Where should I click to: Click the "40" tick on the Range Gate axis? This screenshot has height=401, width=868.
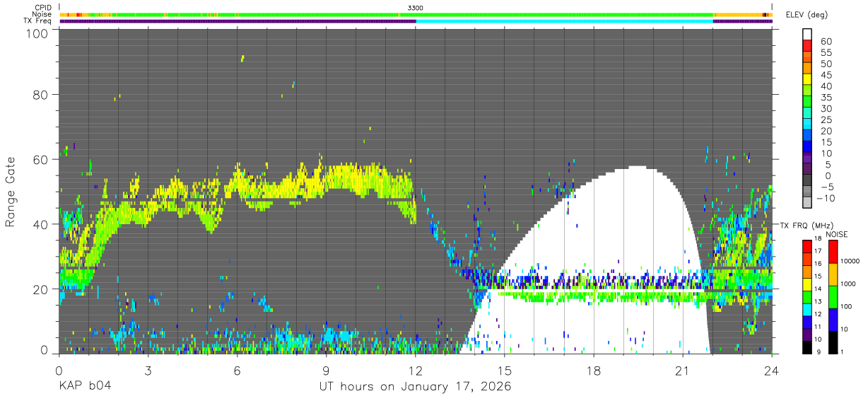coord(41,224)
